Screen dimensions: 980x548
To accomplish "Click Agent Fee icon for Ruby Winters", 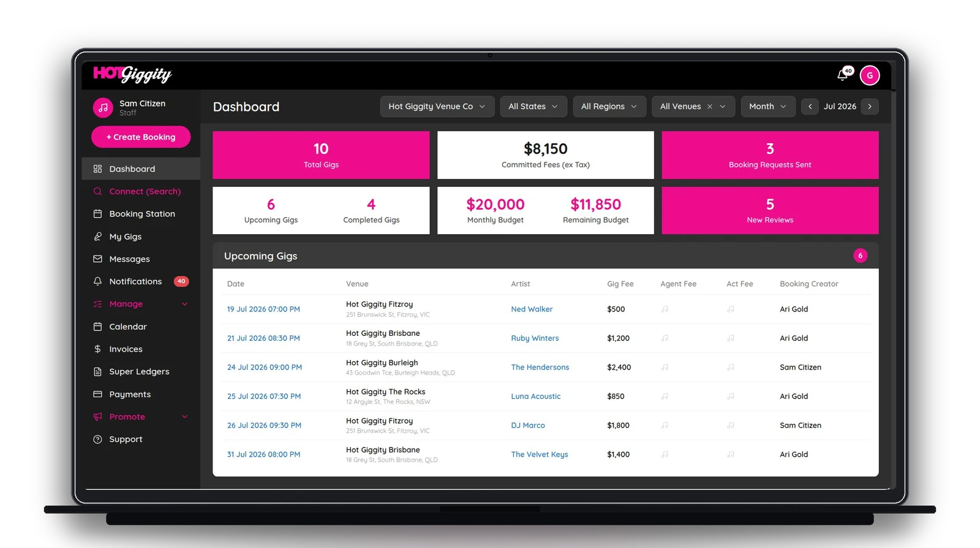I will click(665, 338).
